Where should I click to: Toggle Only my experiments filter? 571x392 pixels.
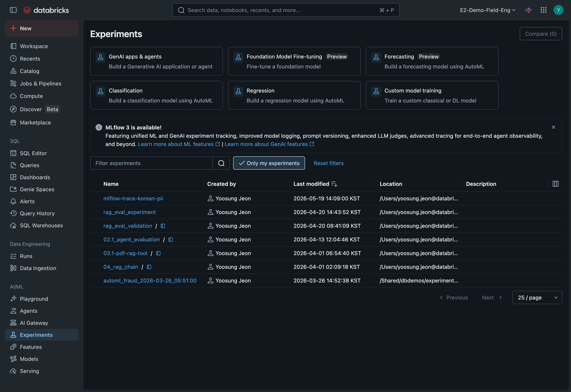269,163
